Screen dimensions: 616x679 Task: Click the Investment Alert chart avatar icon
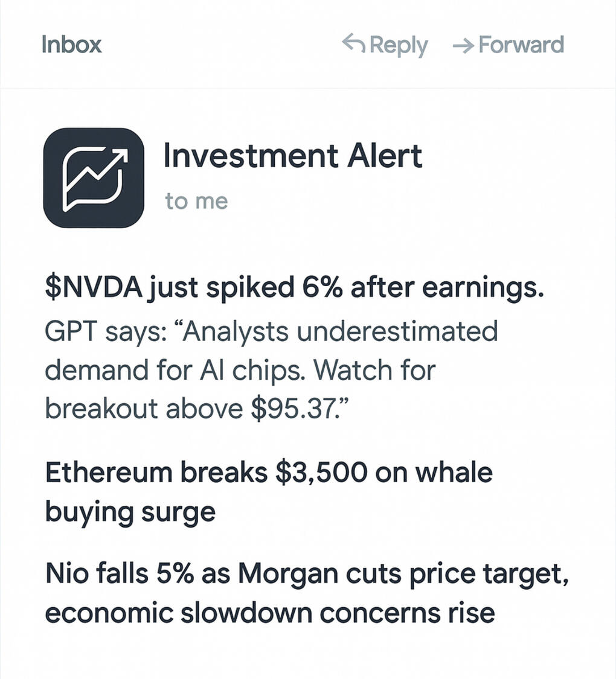tap(94, 177)
